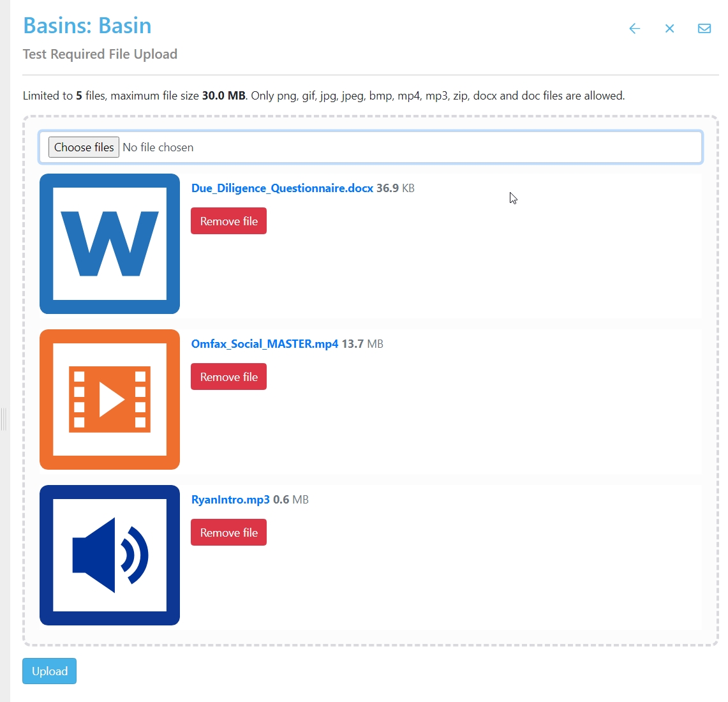Click the blue audio speaker icon
This screenshot has height=702, width=728.
point(110,555)
